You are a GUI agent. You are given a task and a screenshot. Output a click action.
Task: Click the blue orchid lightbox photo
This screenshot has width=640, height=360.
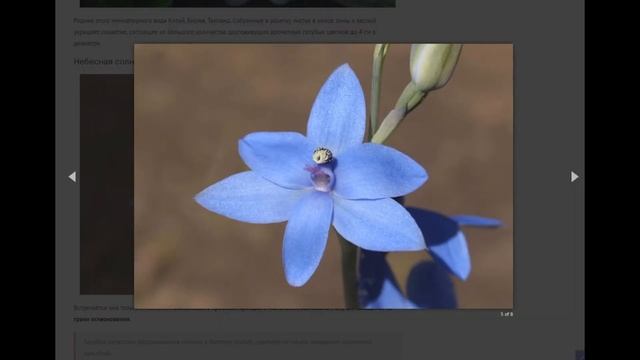323,176
